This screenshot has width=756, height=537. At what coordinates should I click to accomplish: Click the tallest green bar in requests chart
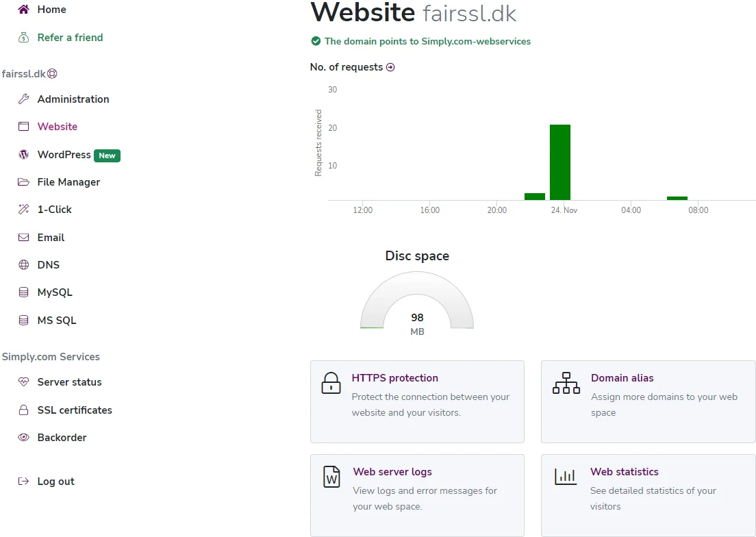click(x=559, y=162)
